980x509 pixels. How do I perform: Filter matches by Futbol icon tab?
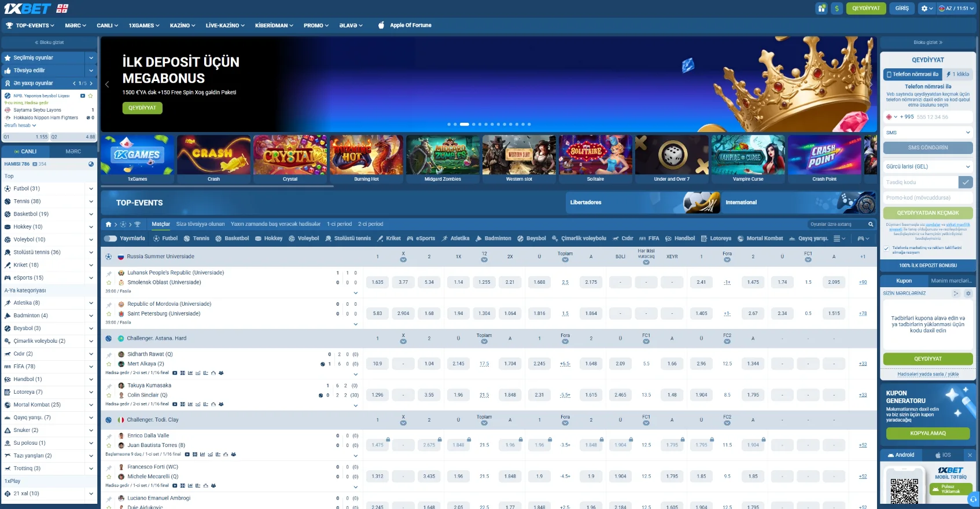click(165, 239)
